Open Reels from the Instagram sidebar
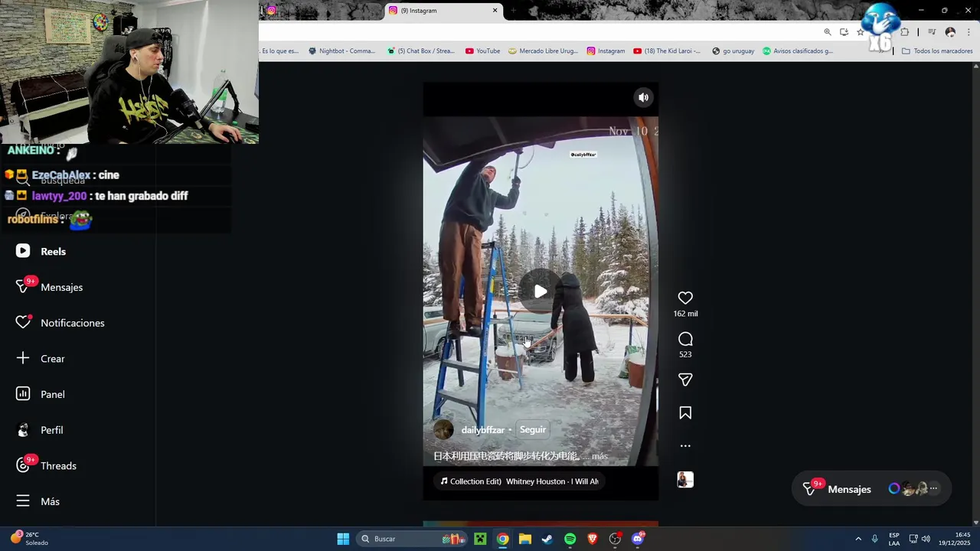This screenshot has height=551, width=980. click(x=42, y=251)
